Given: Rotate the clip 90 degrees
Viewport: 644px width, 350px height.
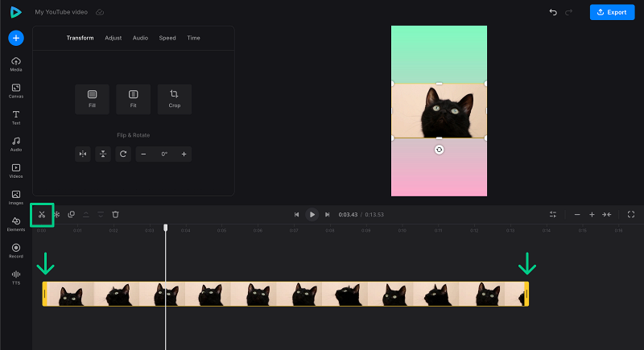Looking at the screenshot, I should (123, 154).
